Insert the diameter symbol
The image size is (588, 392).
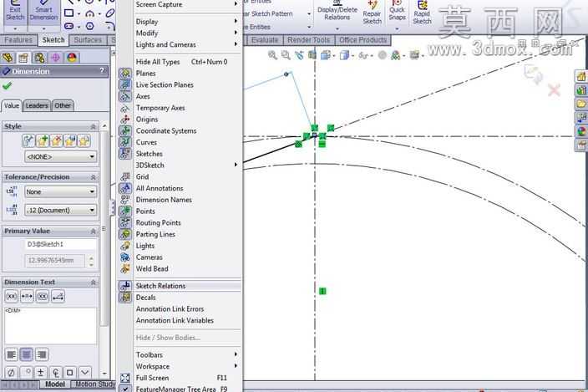pyautogui.click(x=11, y=373)
